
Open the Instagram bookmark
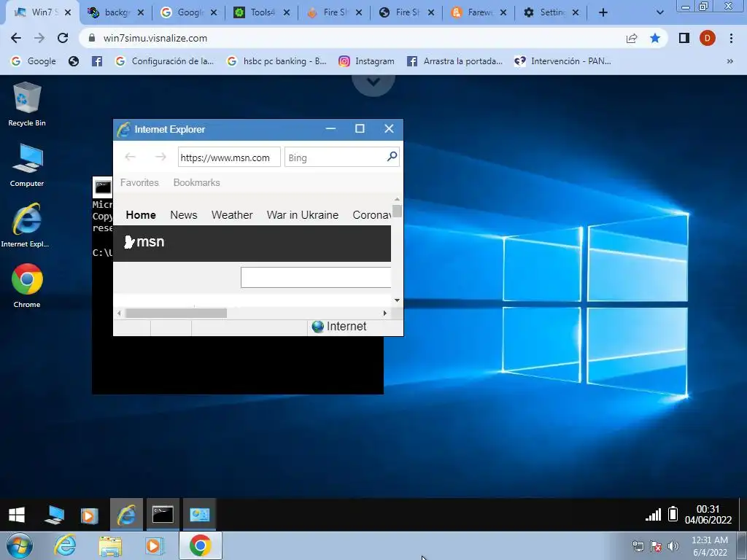coord(366,61)
